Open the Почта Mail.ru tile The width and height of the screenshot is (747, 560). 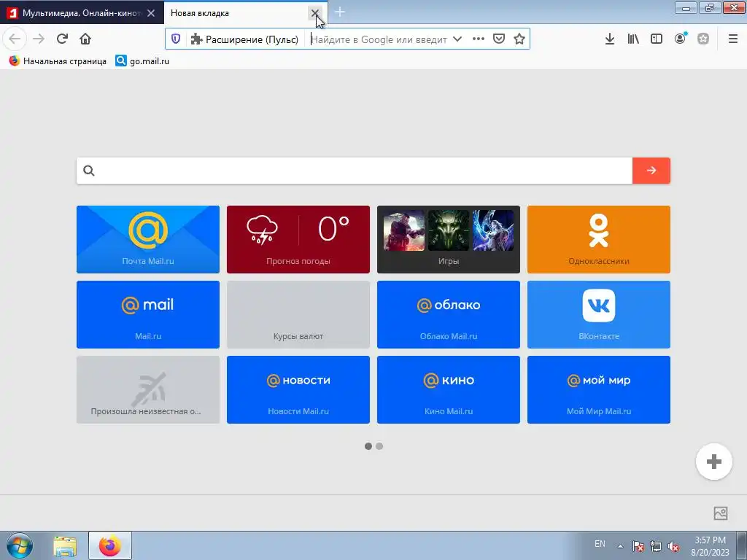[x=148, y=239]
